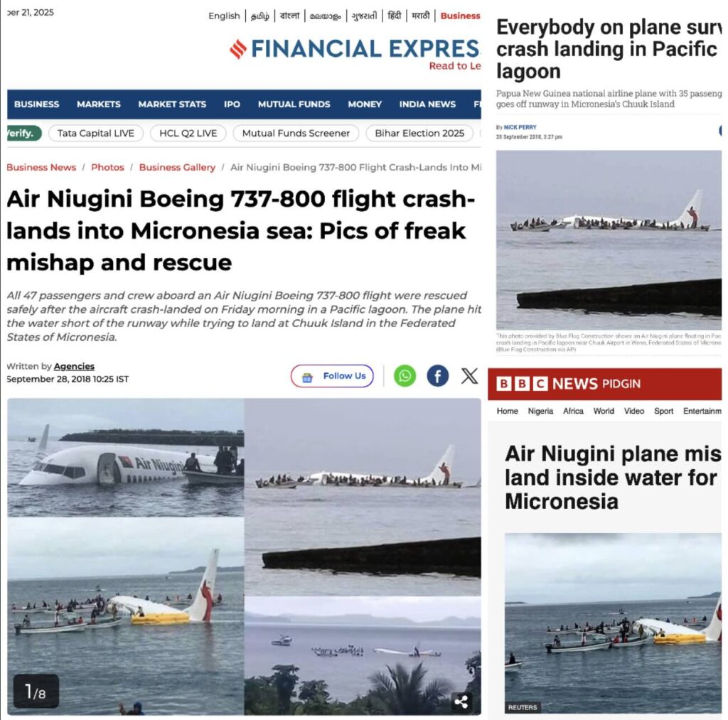Open INDIA NEWS section
The height and width of the screenshot is (720, 728).
click(427, 104)
